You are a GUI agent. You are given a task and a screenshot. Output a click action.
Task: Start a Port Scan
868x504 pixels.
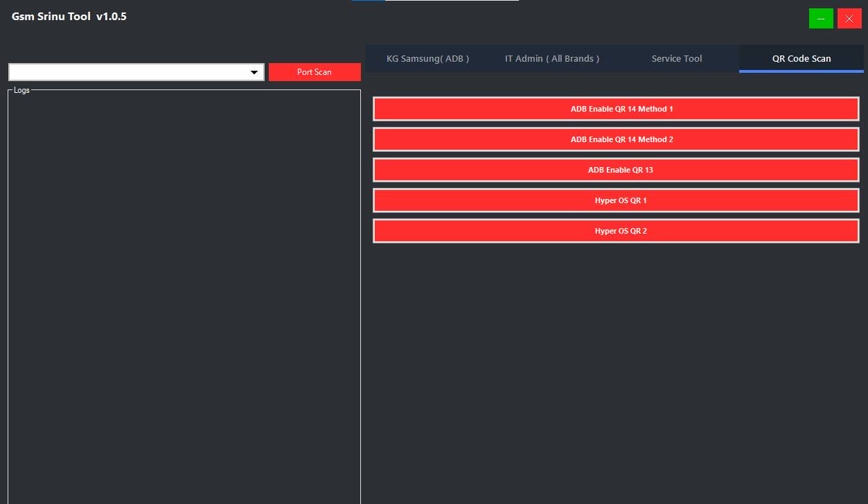tap(314, 71)
